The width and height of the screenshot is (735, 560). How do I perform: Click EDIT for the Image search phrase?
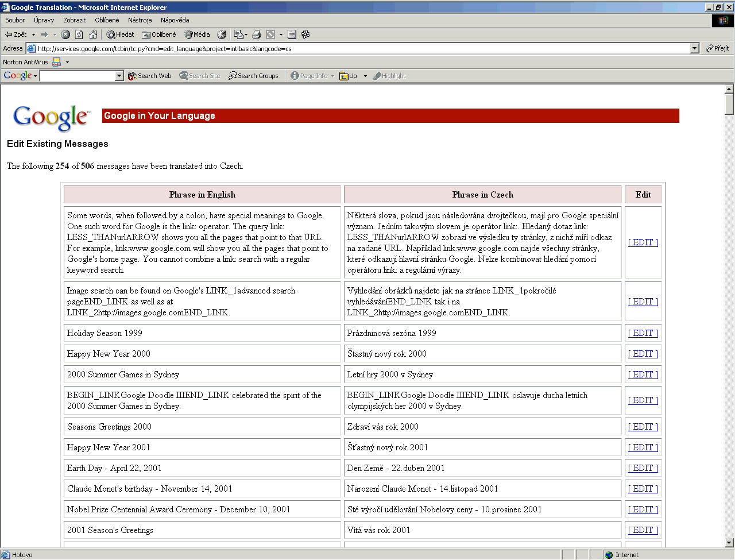pyautogui.click(x=643, y=302)
